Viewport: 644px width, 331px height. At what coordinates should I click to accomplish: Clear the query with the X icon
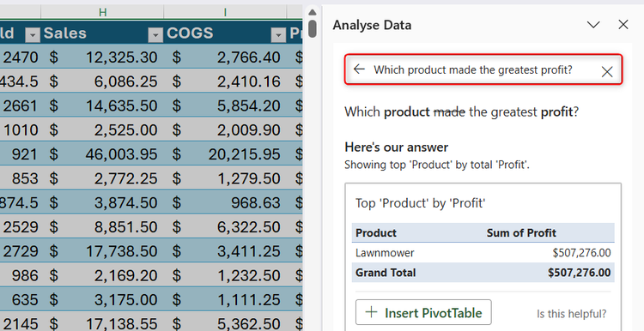(606, 72)
